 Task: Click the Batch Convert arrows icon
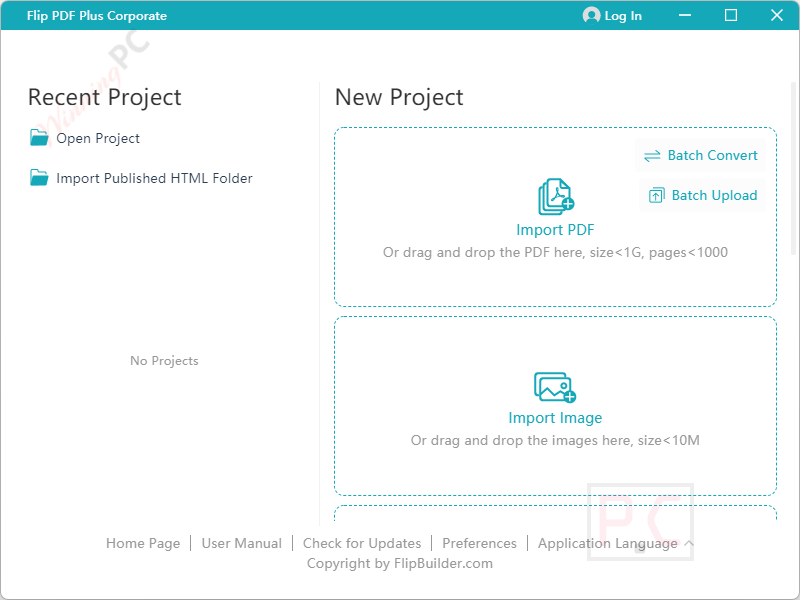tap(652, 156)
